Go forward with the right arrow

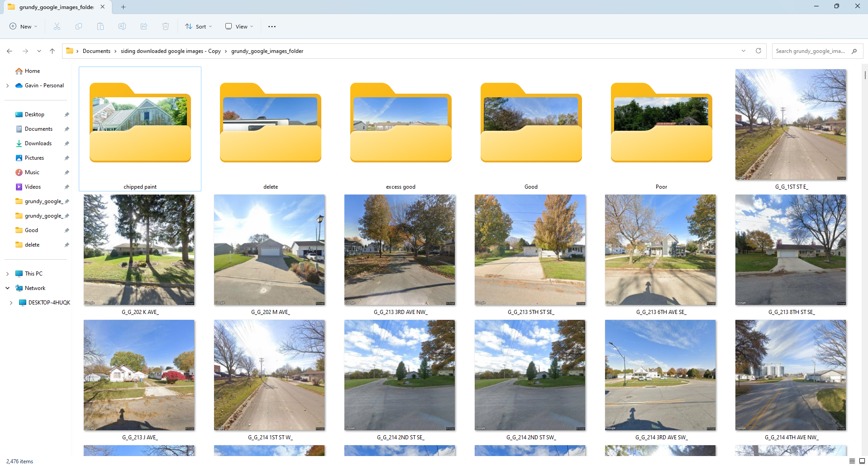coord(25,51)
